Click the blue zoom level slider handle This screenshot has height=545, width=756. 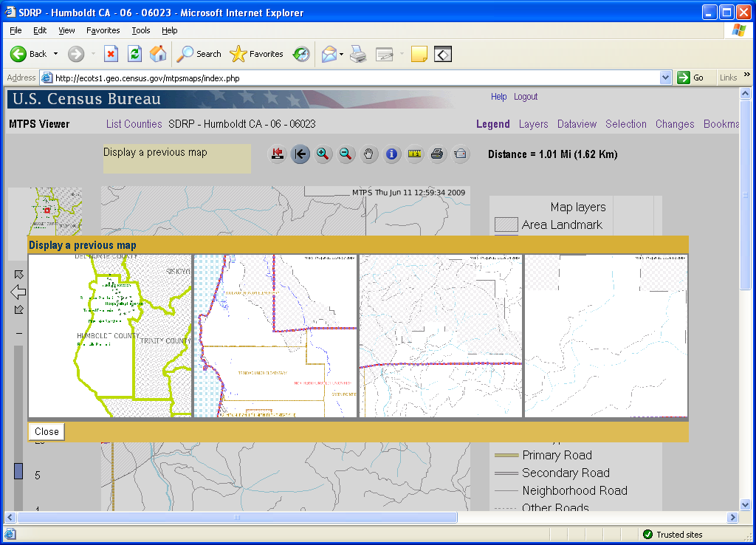(18, 471)
